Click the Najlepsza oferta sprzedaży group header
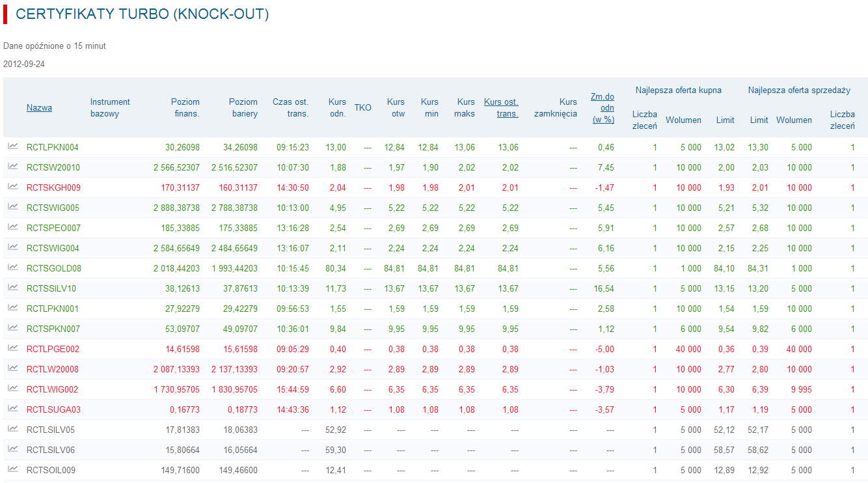The height and width of the screenshot is (483, 868). pos(799,90)
